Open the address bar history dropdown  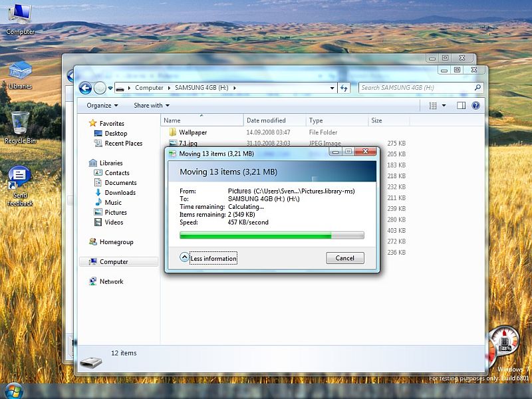click(x=332, y=88)
